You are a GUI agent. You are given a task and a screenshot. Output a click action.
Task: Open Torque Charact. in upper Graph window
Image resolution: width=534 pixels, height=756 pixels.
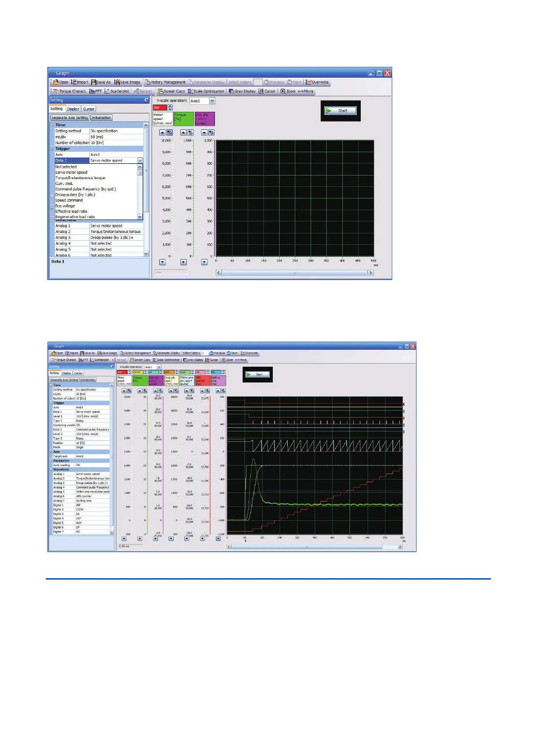tap(69, 91)
